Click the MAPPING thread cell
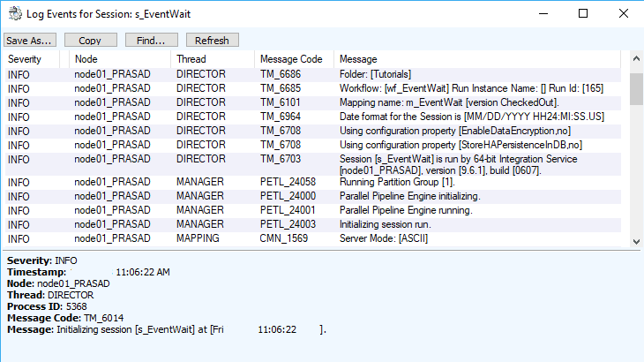This screenshot has height=362, width=644. [x=198, y=238]
